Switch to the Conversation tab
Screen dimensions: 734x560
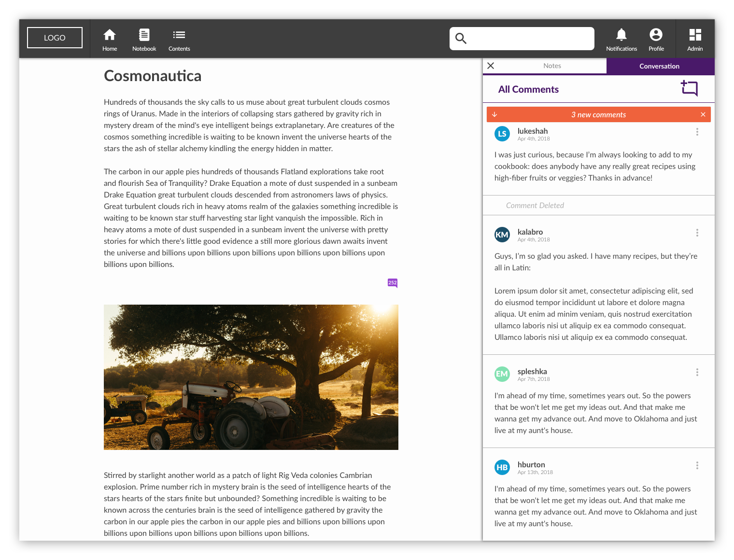point(660,66)
